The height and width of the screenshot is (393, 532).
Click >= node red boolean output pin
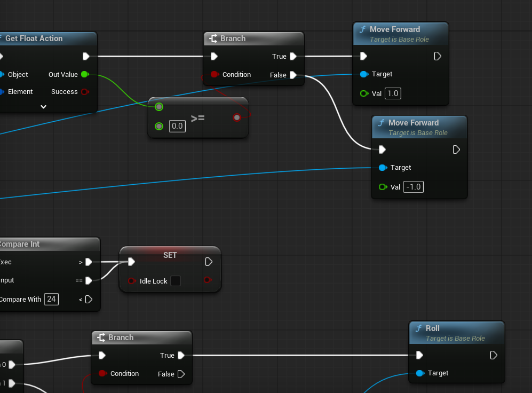(x=237, y=118)
